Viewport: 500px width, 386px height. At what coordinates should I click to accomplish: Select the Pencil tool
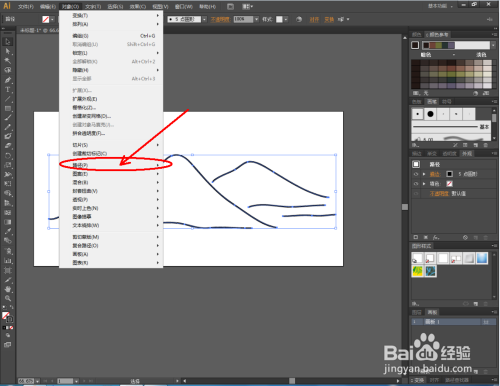8,127
